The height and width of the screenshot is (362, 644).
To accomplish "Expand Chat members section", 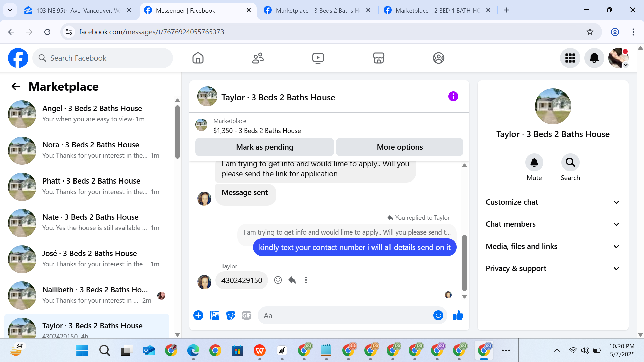I will tap(552, 224).
